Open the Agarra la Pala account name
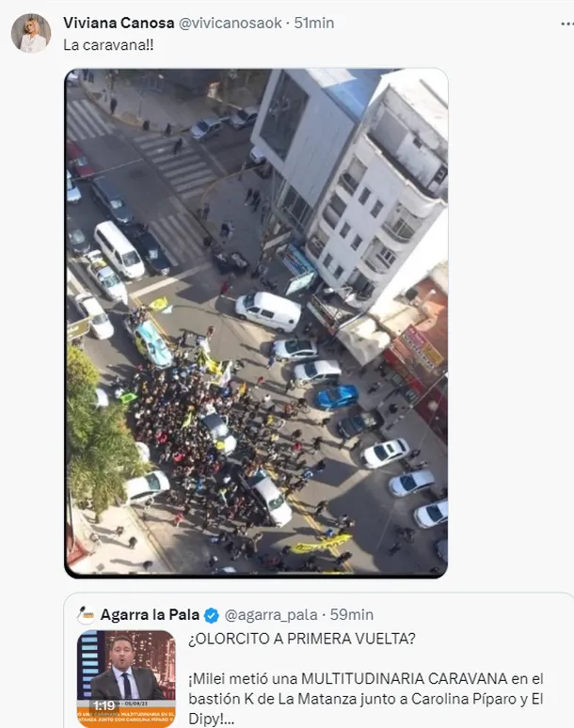This screenshot has height=728, width=574. pyautogui.click(x=150, y=615)
